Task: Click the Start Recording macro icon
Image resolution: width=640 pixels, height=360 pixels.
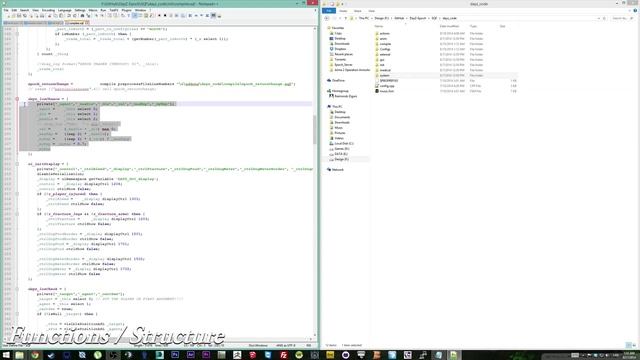Action: [x=159, y=16]
